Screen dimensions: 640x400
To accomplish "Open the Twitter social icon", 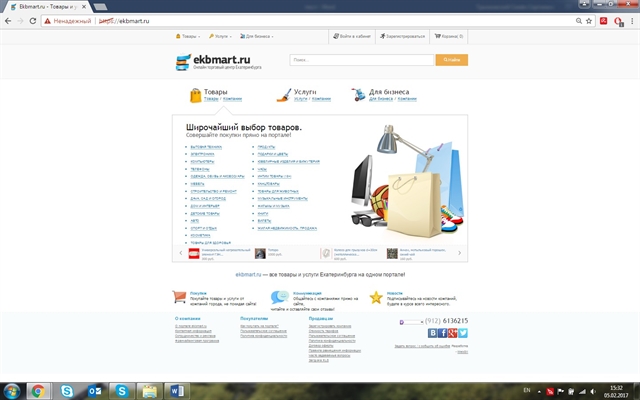I will tap(463, 333).
